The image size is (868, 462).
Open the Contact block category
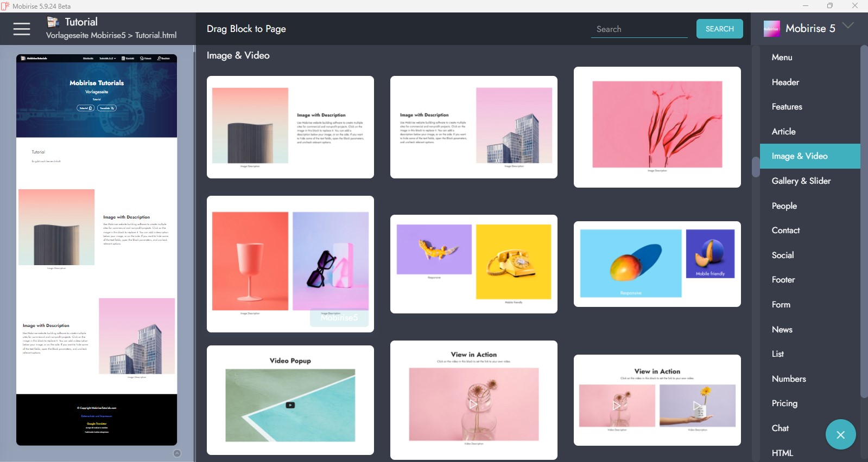(786, 230)
